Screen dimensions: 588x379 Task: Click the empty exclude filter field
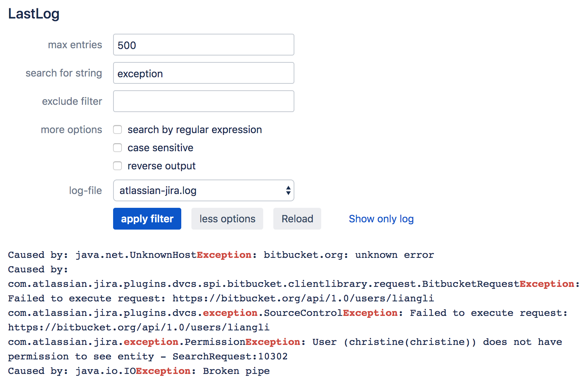(203, 101)
